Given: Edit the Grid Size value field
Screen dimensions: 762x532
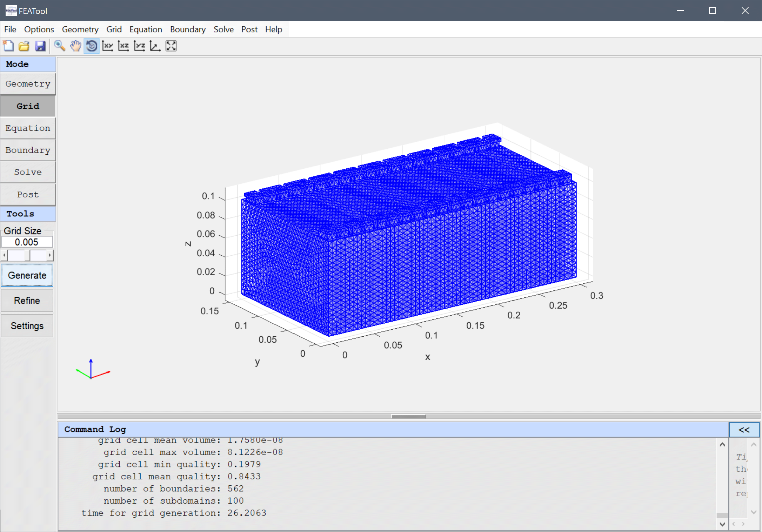Looking at the screenshot, I should pos(27,242).
